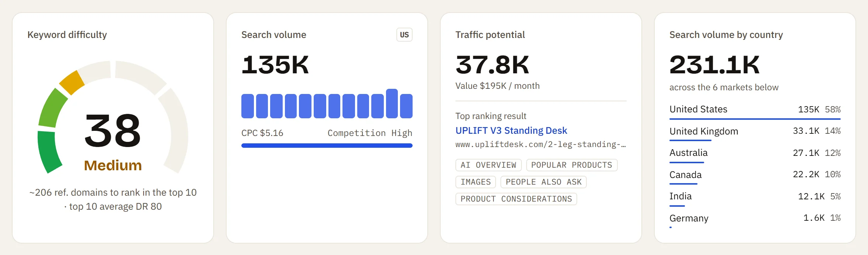Image resolution: width=868 pixels, height=255 pixels.
Task: Click the 27.1K Australia volume value
Action: click(x=806, y=153)
